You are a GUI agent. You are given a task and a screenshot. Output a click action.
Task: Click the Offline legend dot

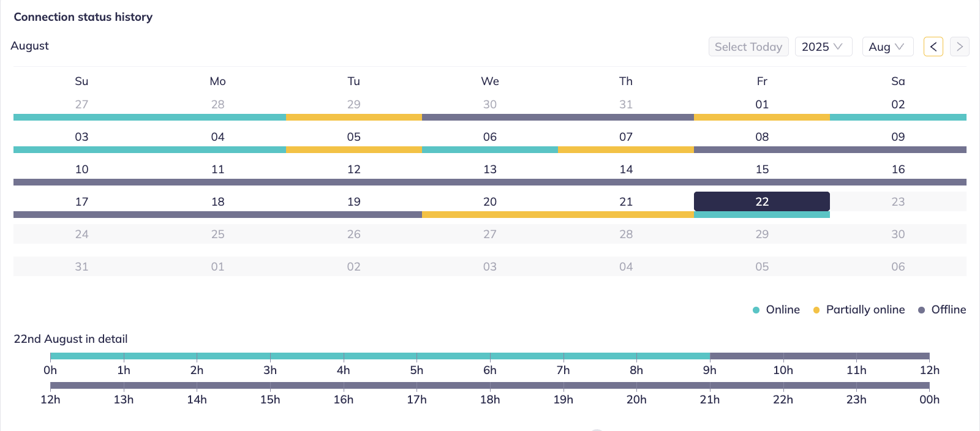pos(921,310)
